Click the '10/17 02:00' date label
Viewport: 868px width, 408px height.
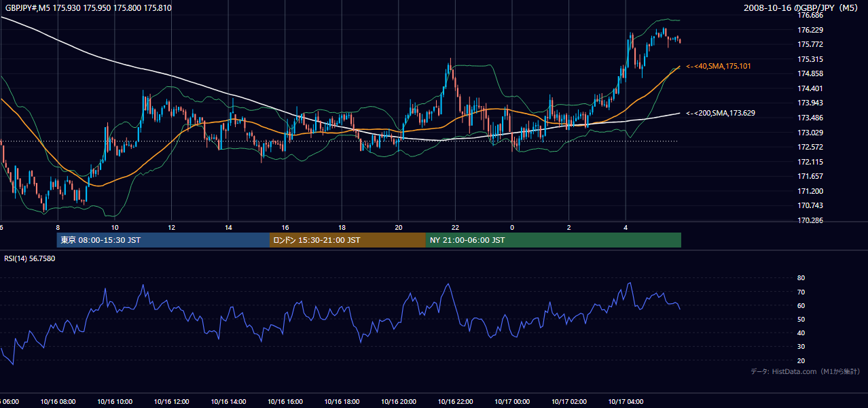click(x=569, y=402)
